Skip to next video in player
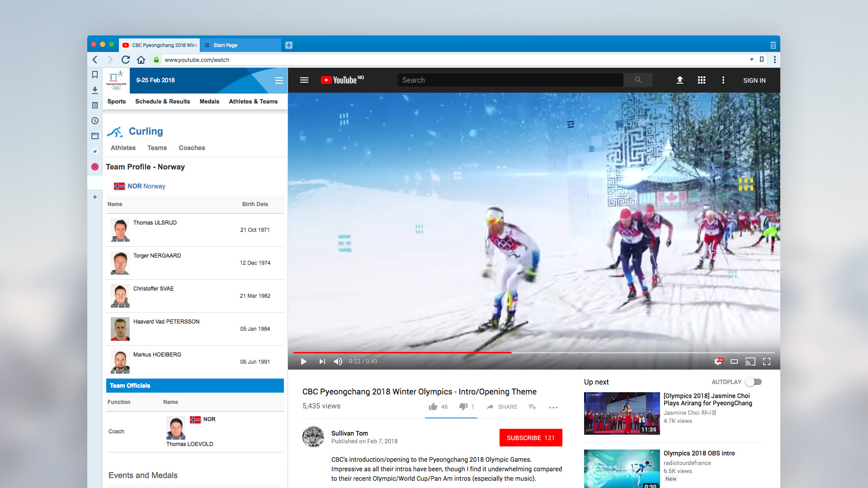The image size is (868, 488). click(x=322, y=361)
